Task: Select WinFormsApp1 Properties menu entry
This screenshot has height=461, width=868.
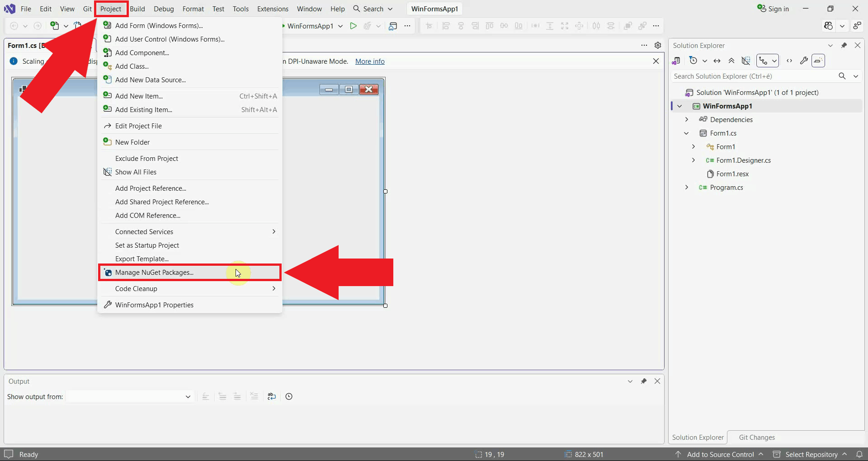Action: click(x=190, y=305)
